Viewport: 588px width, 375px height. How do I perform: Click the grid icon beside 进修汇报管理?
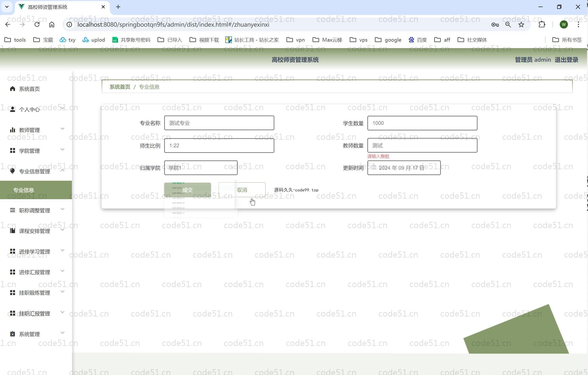(x=12, y=272)
